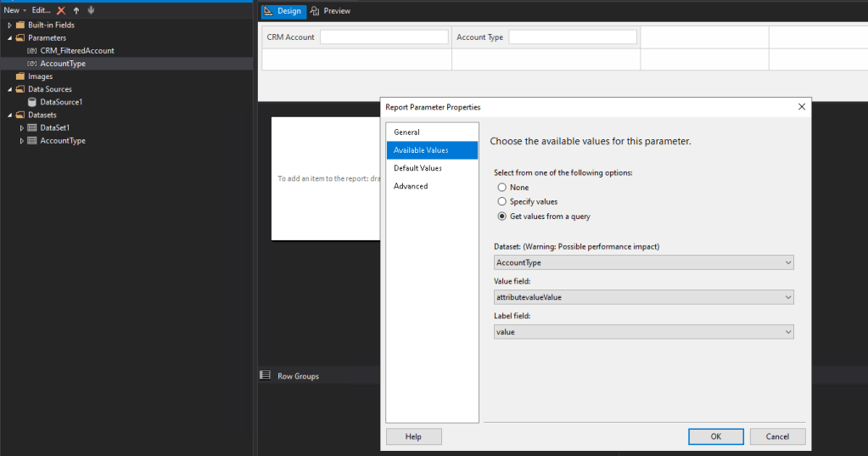The image size is (868, 456).
Task: Select CRM_FilteredAccount parameter icon
Action: point(32,51)
